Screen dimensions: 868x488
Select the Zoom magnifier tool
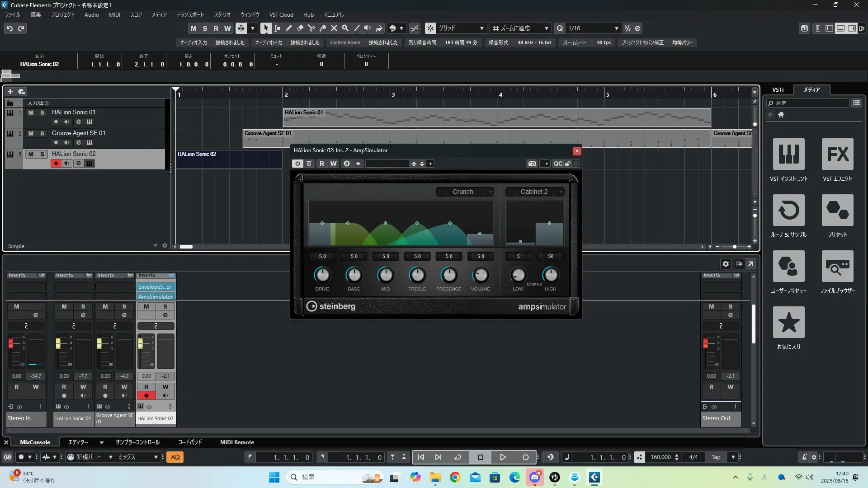(x=345, y=28)
